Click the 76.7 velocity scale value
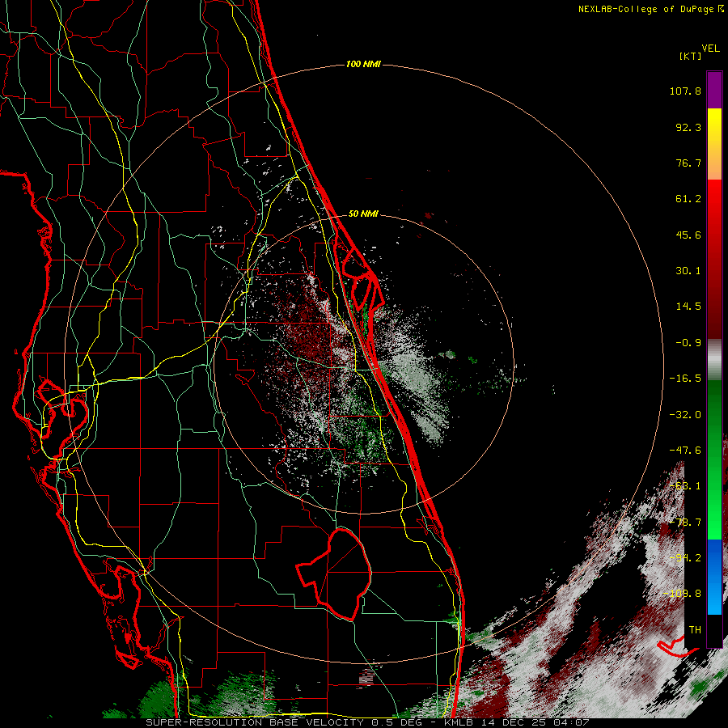The height and width of the screenshot is (728, 728). point(688,163)
